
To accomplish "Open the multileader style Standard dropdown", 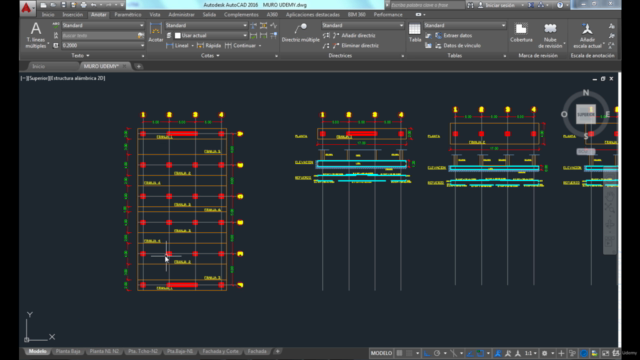I will (362, 25).
